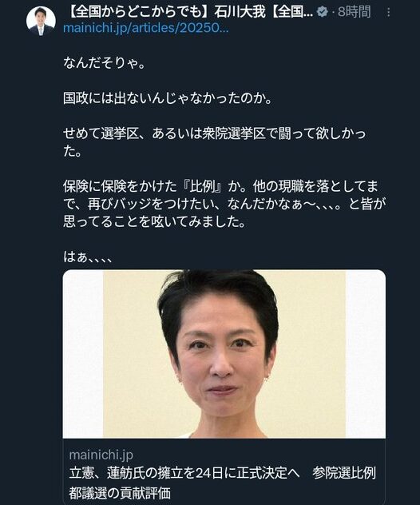Image resolution: width=420 pixels, height=505 pixels.
Task: Click the sentence starting せめて選挙区
Action: pyautogui.click(x=214, y=142)
